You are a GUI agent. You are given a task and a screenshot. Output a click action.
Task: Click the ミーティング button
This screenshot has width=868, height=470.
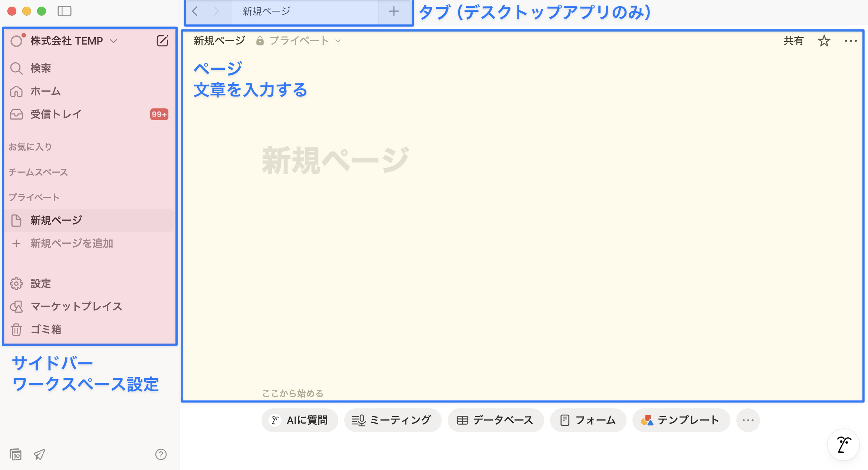pos(393,420)
